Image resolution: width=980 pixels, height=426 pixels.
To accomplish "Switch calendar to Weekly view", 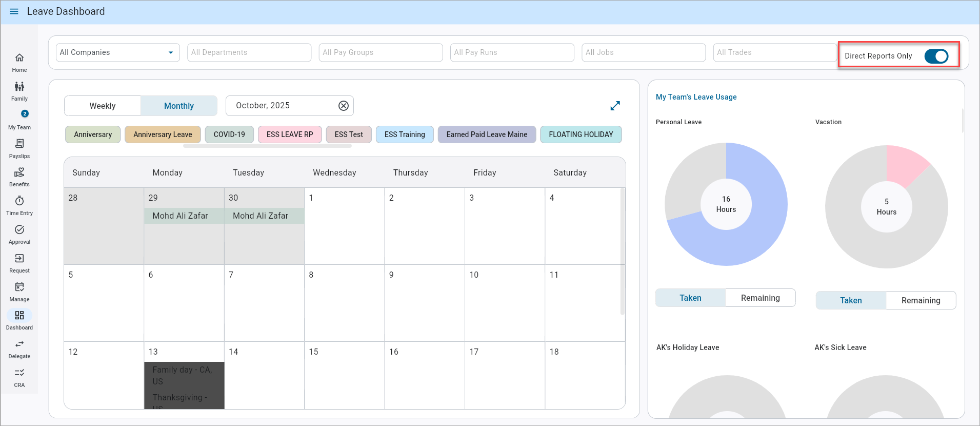I will coord(103,106).
